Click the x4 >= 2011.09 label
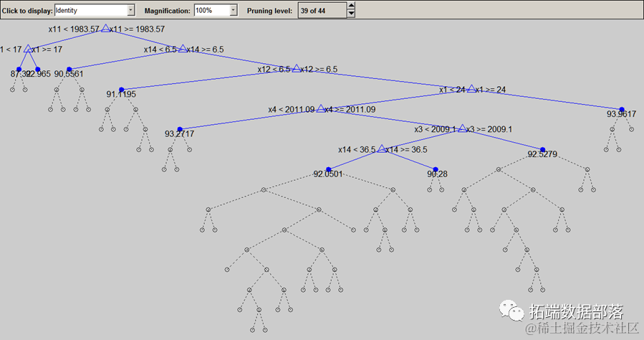Screen dimensions: 644x340 coord(350,109)
